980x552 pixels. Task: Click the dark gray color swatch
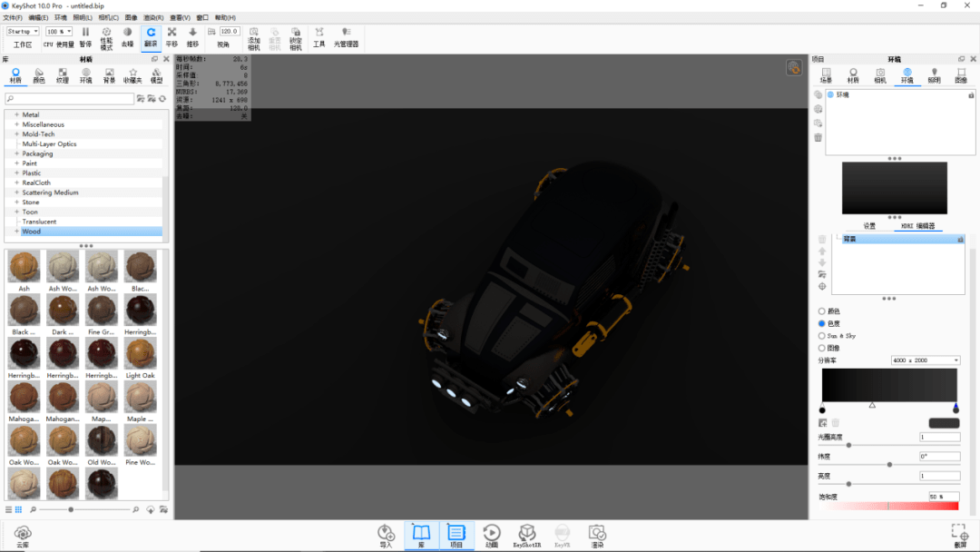point(944,423)
